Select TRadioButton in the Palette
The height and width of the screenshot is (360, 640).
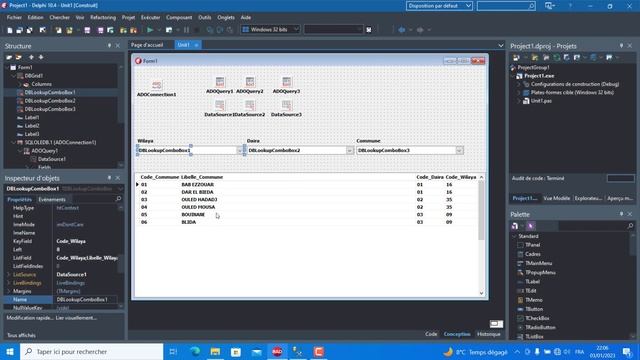540,327
